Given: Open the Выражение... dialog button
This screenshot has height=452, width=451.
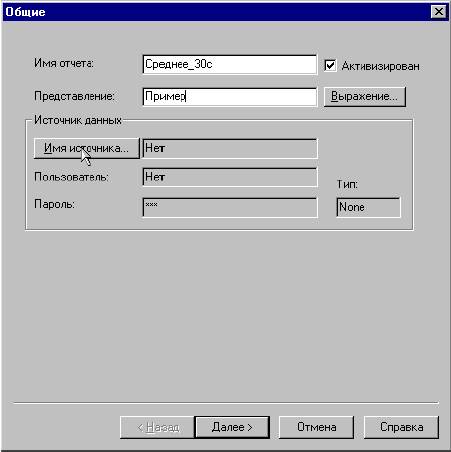Looking at the screenshot, I should tap(365, 97).
